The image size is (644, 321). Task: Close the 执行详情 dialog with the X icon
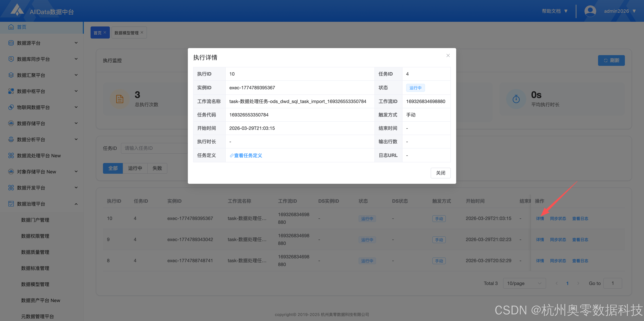[448, 55]
